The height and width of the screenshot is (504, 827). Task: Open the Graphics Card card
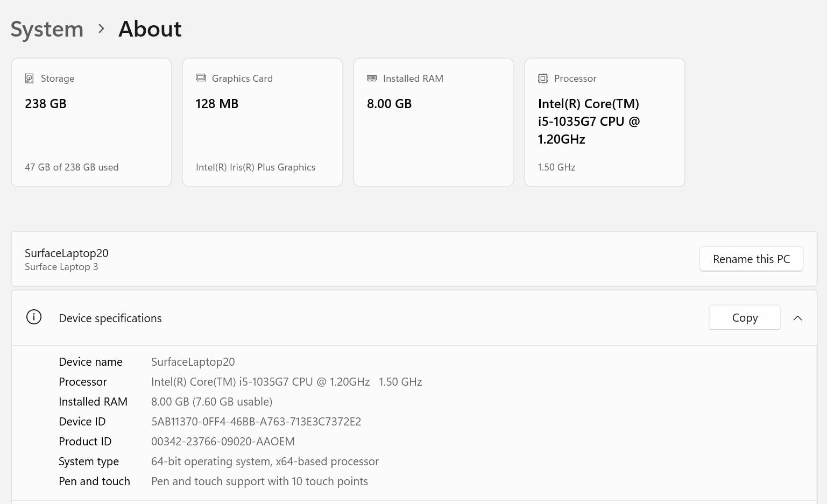(x=263, y=122)
